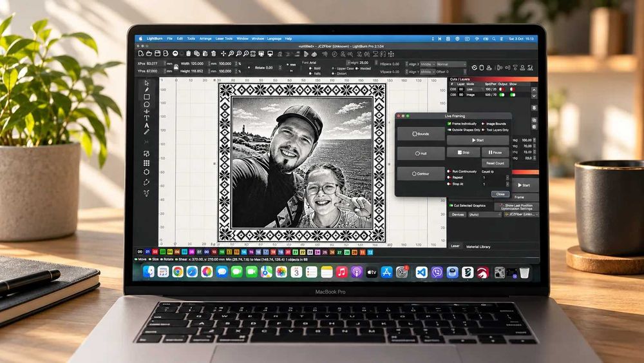The height and width of the screenshot is (363, 644).
Task: Pick the Ellipse drawing tool
Action: [x=147, y=104]
